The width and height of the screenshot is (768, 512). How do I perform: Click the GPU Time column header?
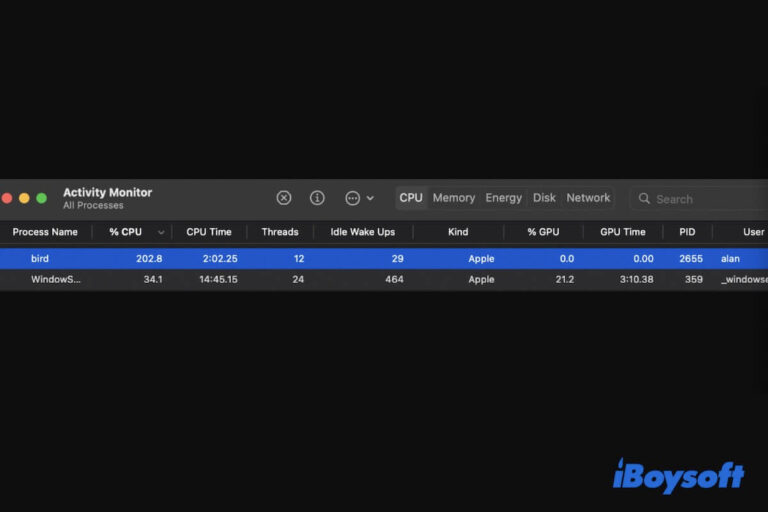[x=623, y=232]
